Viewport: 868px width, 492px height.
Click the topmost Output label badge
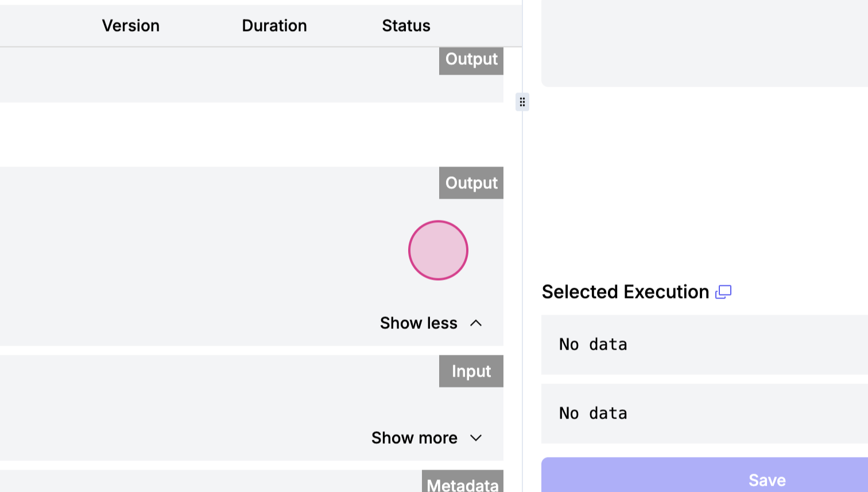[471, 60]
